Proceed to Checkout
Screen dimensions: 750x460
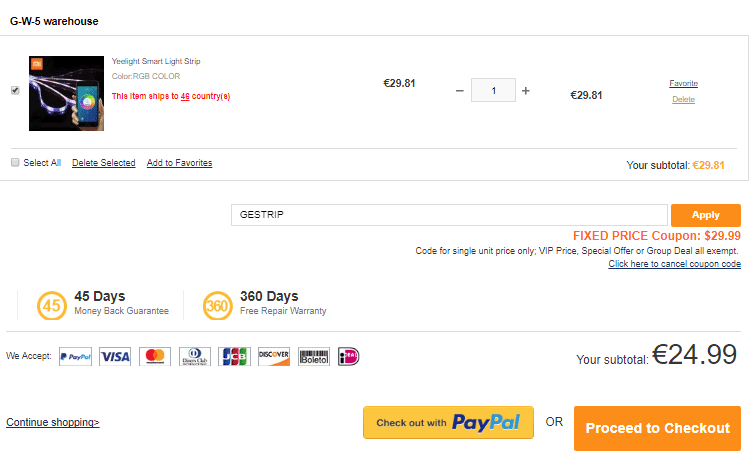pos(657,428)
